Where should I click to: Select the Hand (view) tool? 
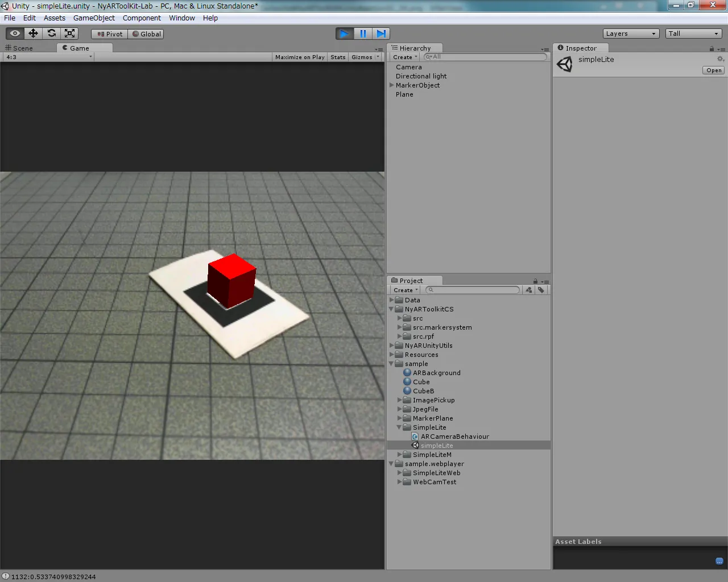click(15, 34)
